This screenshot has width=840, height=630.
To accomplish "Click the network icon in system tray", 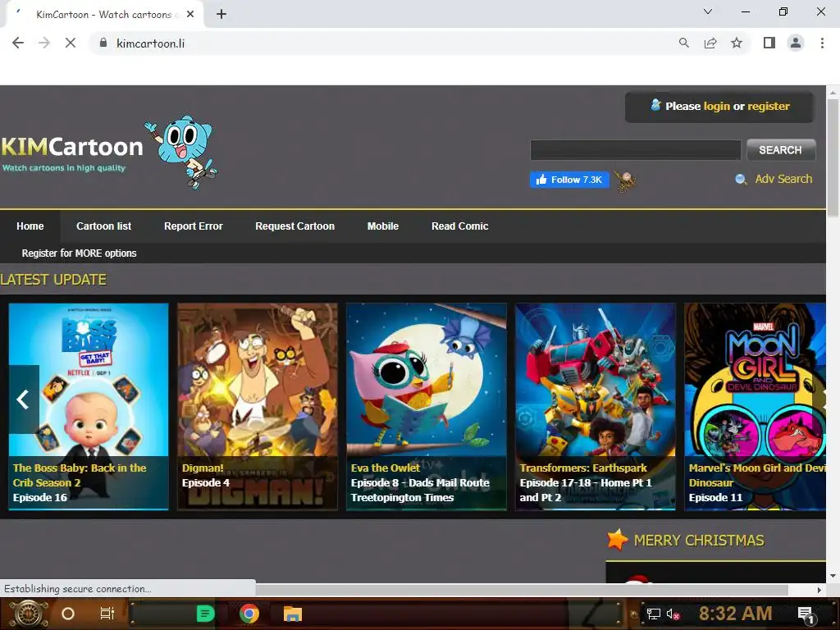I will [653, 614].
